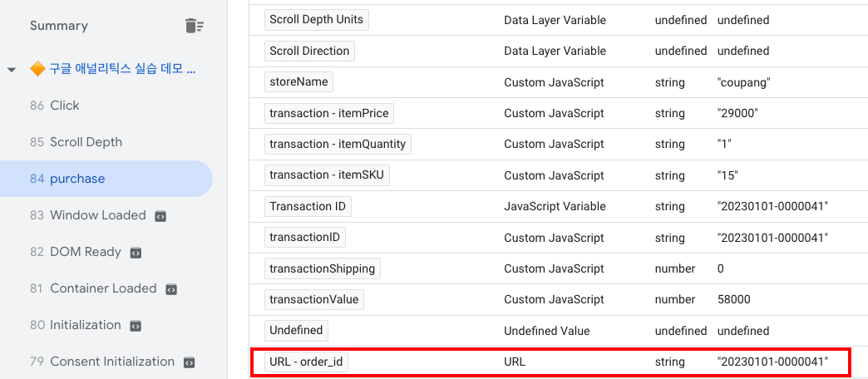Open the transaction - itemPrice variable

[x=329, y=113]
